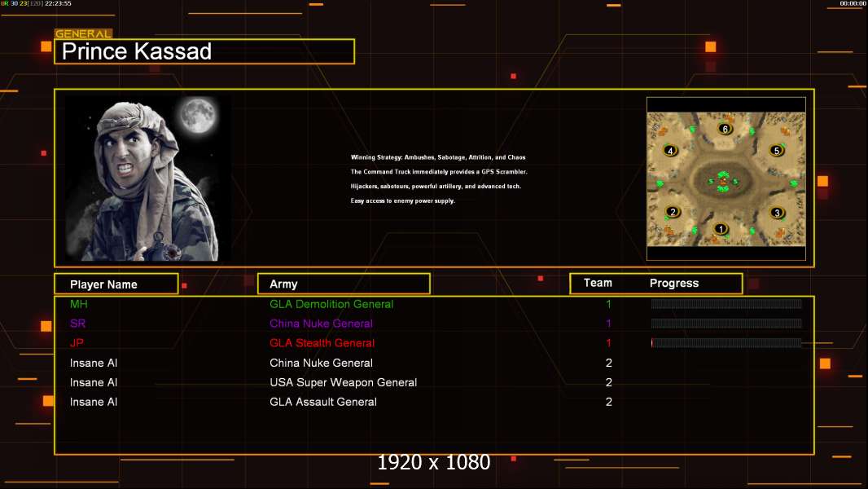The height and width of the screenshot is (489, 868).
Task: Click the Winning Strategy description line
Action: 438,157
